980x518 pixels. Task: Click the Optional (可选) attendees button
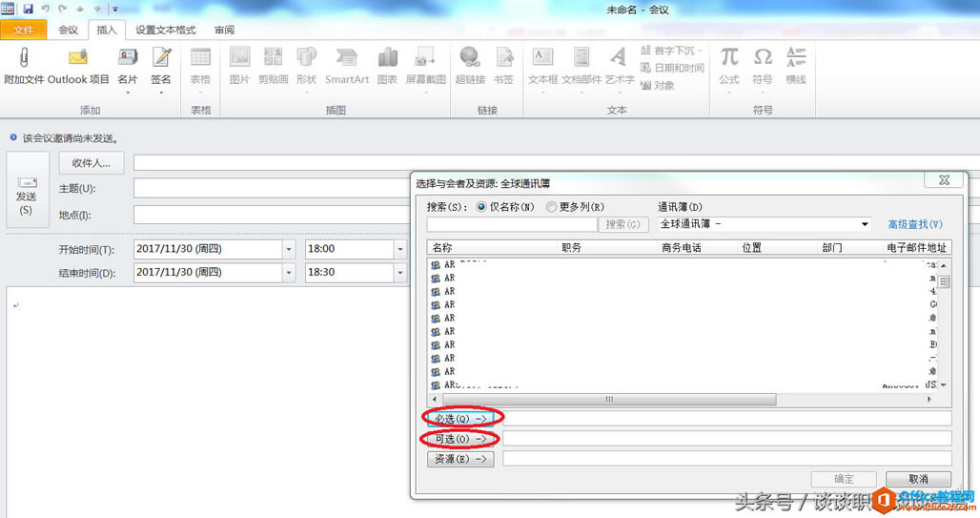[x=460, y=439]
